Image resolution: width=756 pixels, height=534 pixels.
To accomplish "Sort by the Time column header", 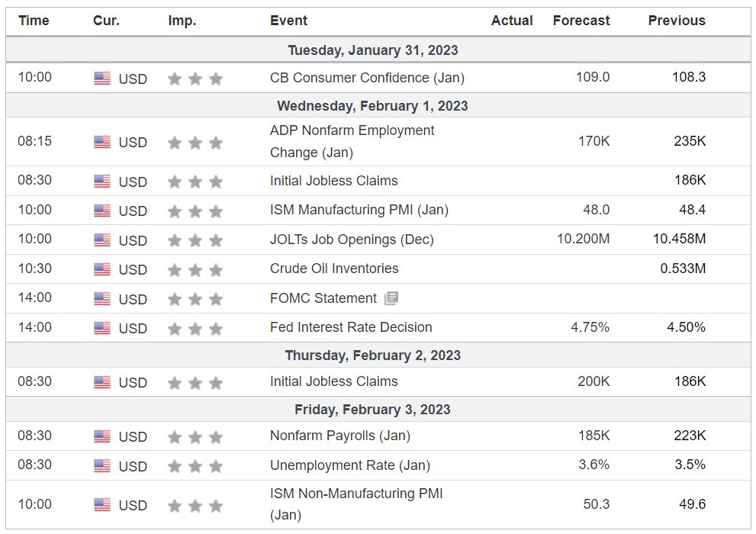I will click(34, 21).
